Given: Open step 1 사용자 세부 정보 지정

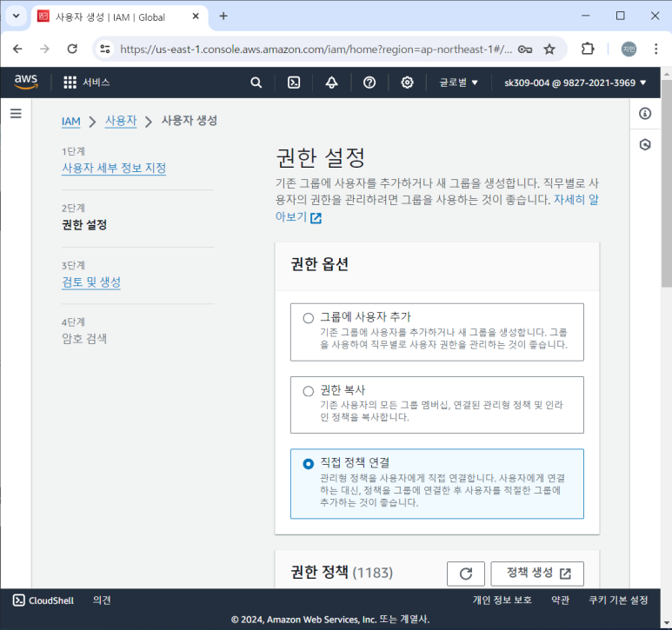Looking at the screenshot, I should click(114, 168).
